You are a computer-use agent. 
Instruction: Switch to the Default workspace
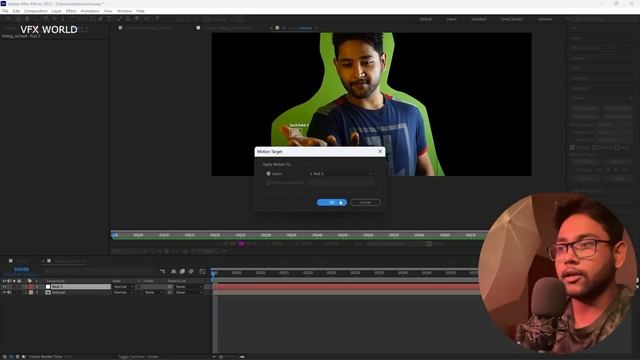425,19
